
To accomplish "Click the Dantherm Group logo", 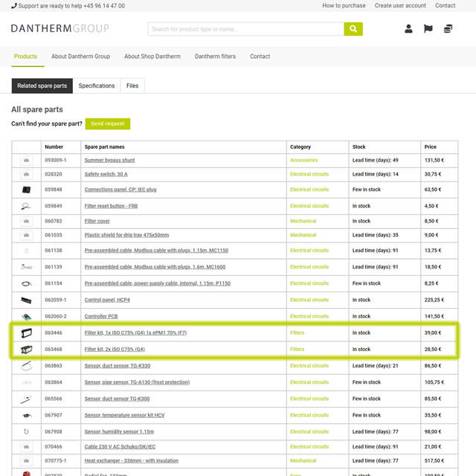I will (x=59, y=29).
